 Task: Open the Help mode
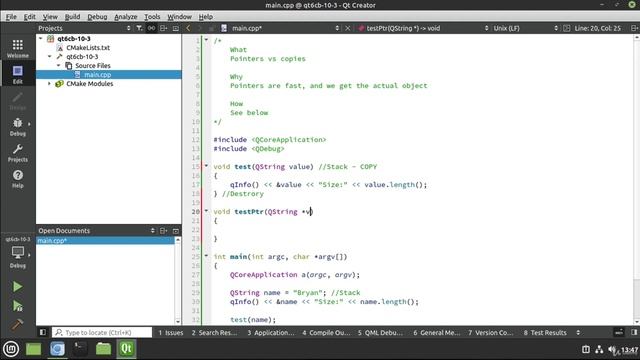[18, 179]
